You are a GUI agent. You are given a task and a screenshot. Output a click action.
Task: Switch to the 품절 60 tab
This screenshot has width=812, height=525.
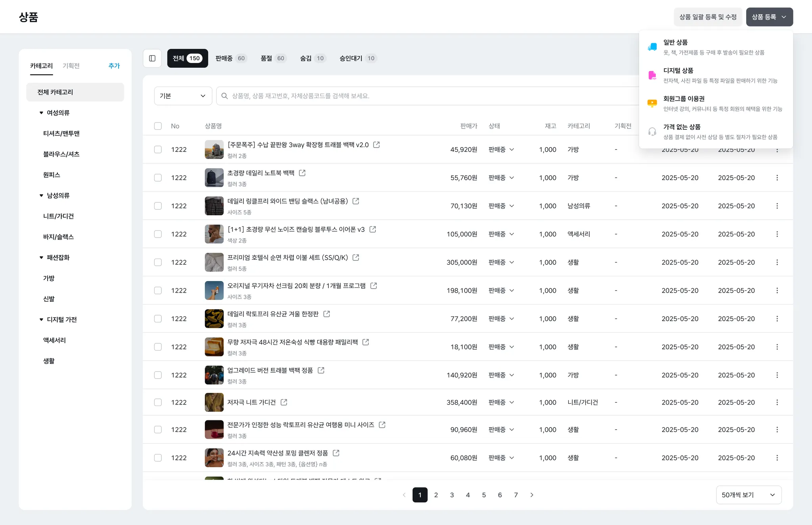(x=273, y=58)
